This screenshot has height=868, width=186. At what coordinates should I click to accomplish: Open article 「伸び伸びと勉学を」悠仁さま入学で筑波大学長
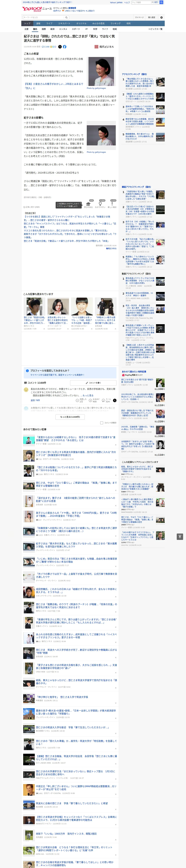(62, 697)
